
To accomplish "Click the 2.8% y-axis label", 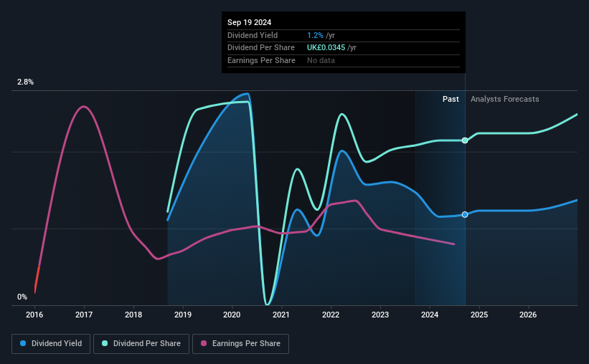I will tap(26, 82).
